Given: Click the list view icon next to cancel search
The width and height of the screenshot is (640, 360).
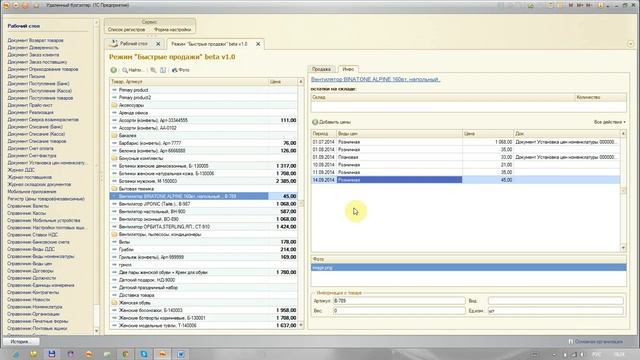Looking at the screenshot, I should pos(163,70).
